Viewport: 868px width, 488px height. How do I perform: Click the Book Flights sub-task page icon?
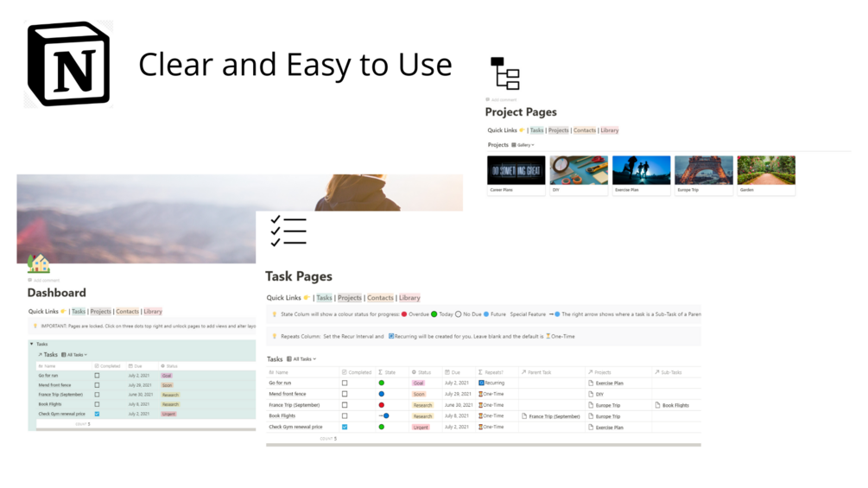[657, 405]
